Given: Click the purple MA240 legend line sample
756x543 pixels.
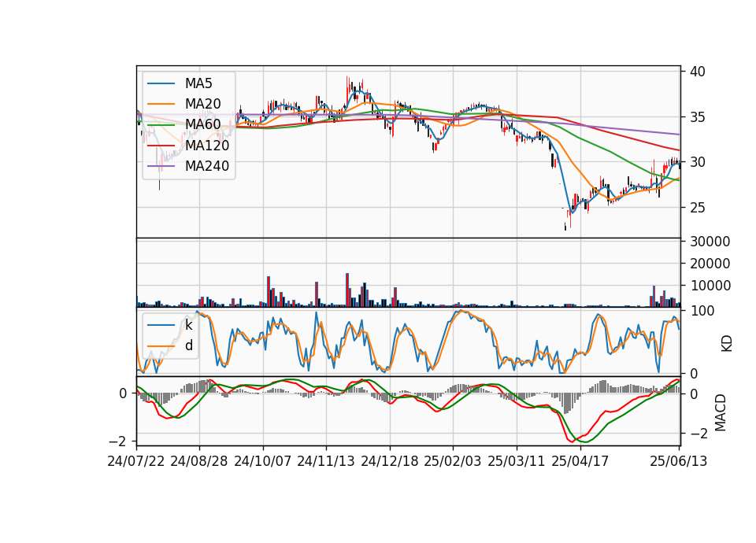Looking at the screenshot, I should 161,166.
